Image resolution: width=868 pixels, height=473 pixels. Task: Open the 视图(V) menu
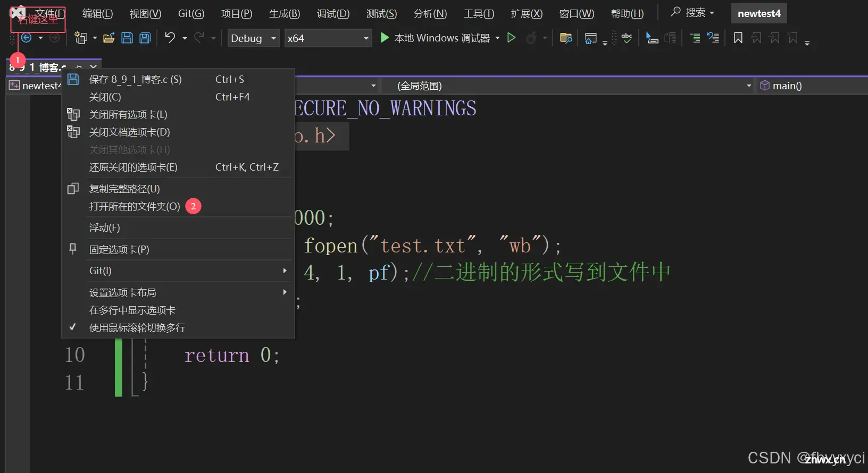click(x=146, y=14)
